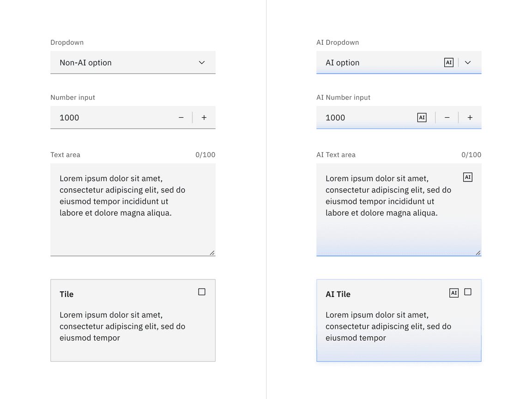The image size is (532, 399).
Task: Click the Non-AI option dropdown field
Action: pyautogui.click(x=133, y=62)
